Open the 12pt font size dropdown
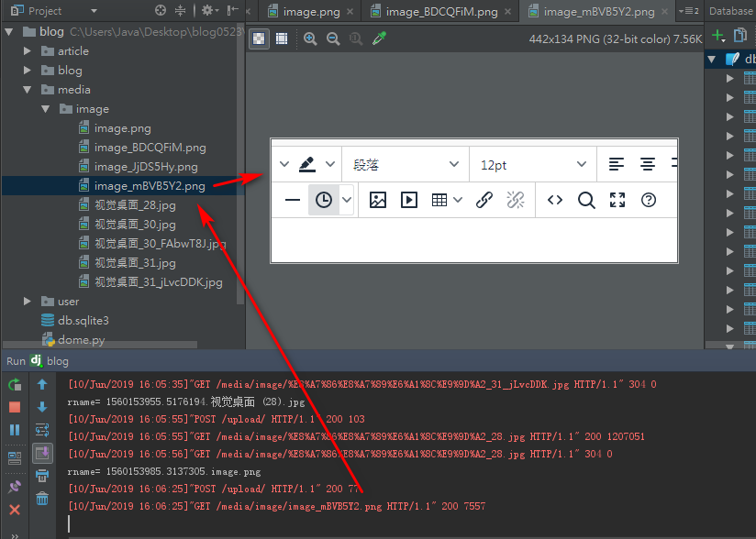Image resolution: width=756 pixels, height=539 pixels. click(x=532, y=163)
